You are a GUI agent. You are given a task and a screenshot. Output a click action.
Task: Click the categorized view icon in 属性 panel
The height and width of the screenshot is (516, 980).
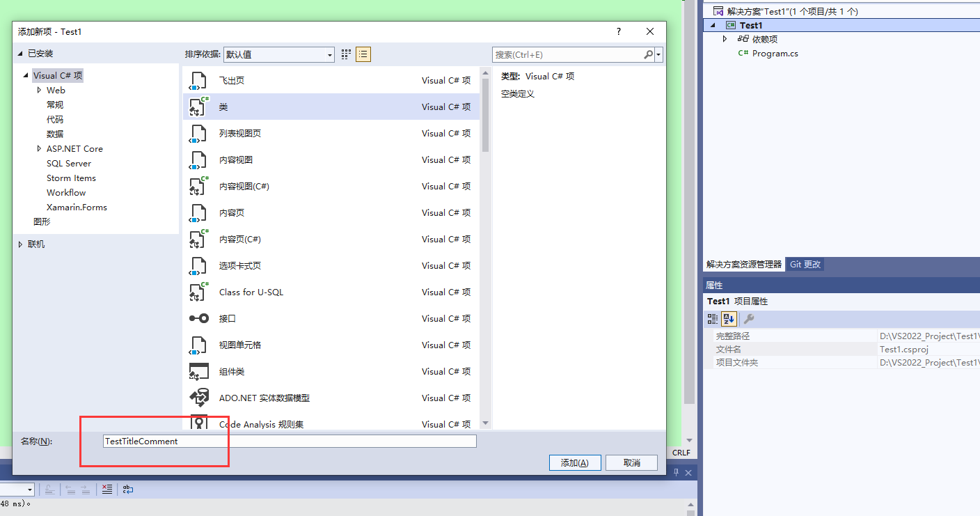[712, 319]
